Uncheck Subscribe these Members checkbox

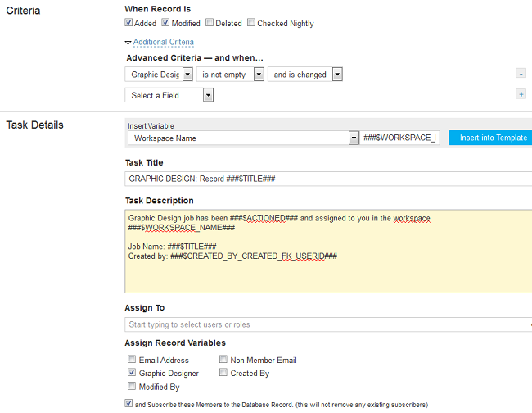[x=128, y=403]
